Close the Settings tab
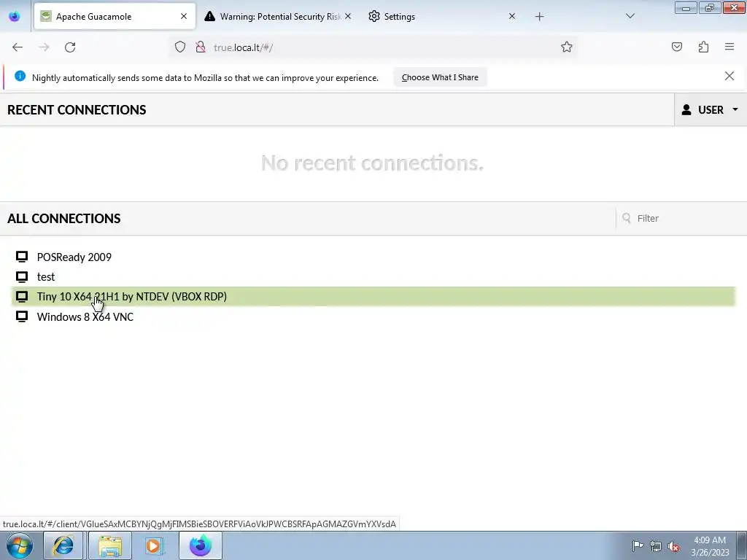Screen dimensions: 747x560 point(511,16)
